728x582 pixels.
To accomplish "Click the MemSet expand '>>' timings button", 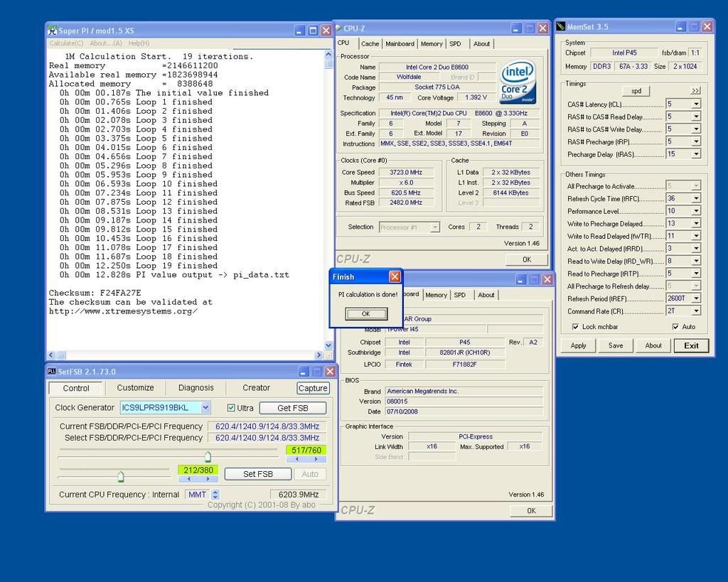I will pyautogui.click(x=695, y=91).
